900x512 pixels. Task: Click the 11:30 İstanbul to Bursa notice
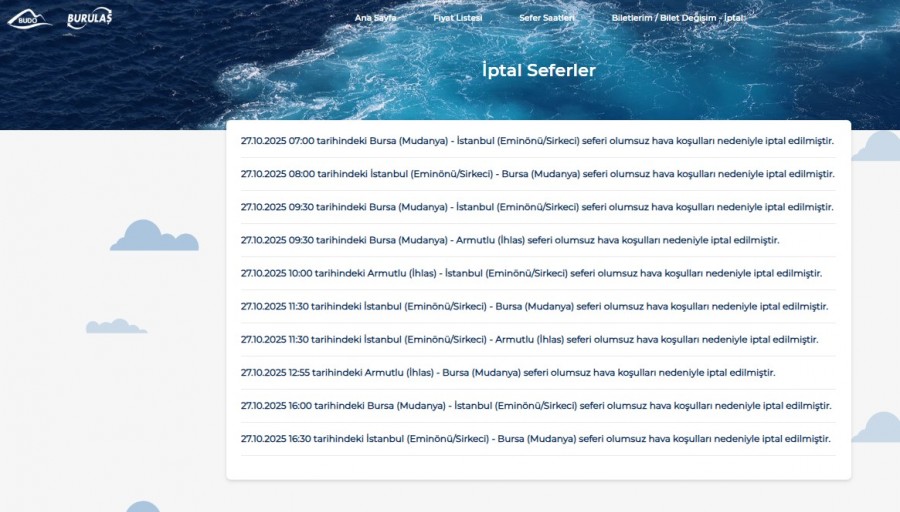[x=534, y=306]
